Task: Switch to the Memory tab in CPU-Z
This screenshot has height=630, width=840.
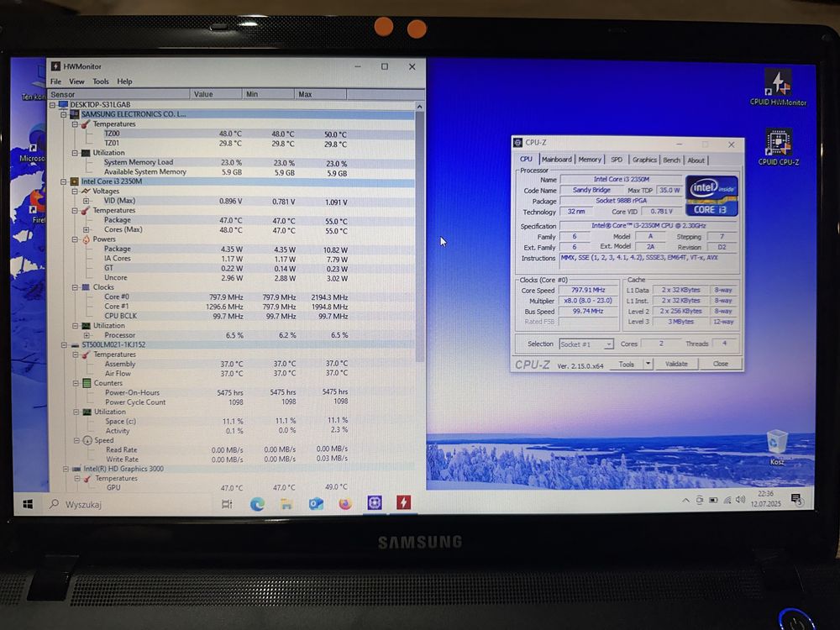Action: pyautogui.click(x=590, y=160)
